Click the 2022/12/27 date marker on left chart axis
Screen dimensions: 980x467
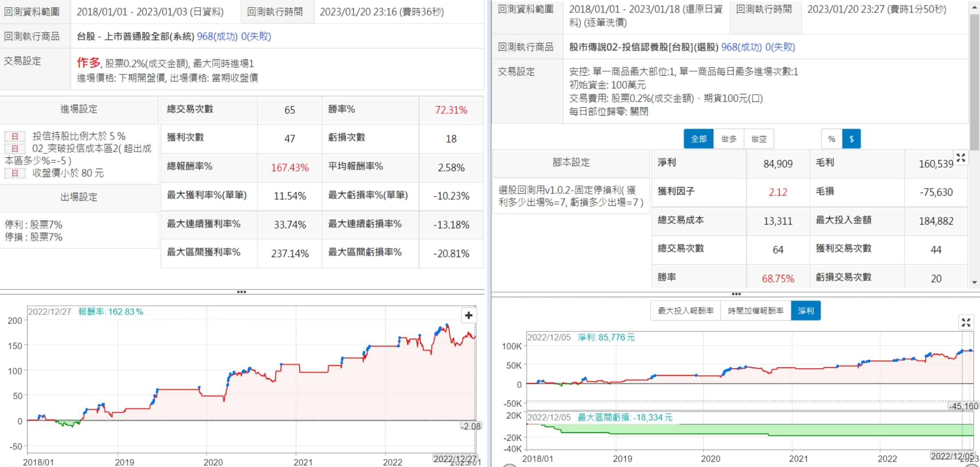[454, 459]
